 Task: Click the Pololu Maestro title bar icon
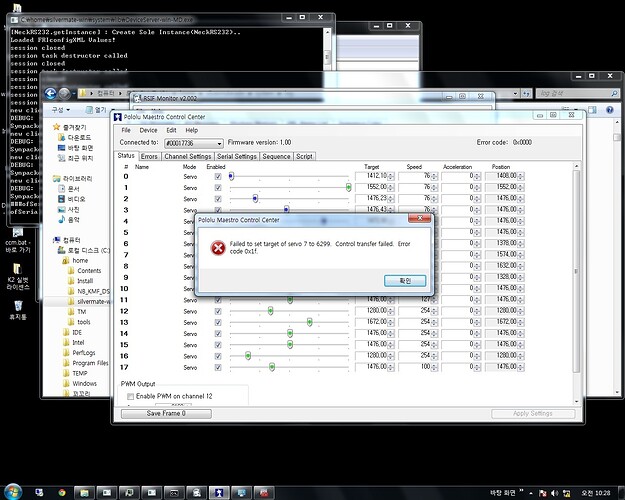[x=118, y=116]
